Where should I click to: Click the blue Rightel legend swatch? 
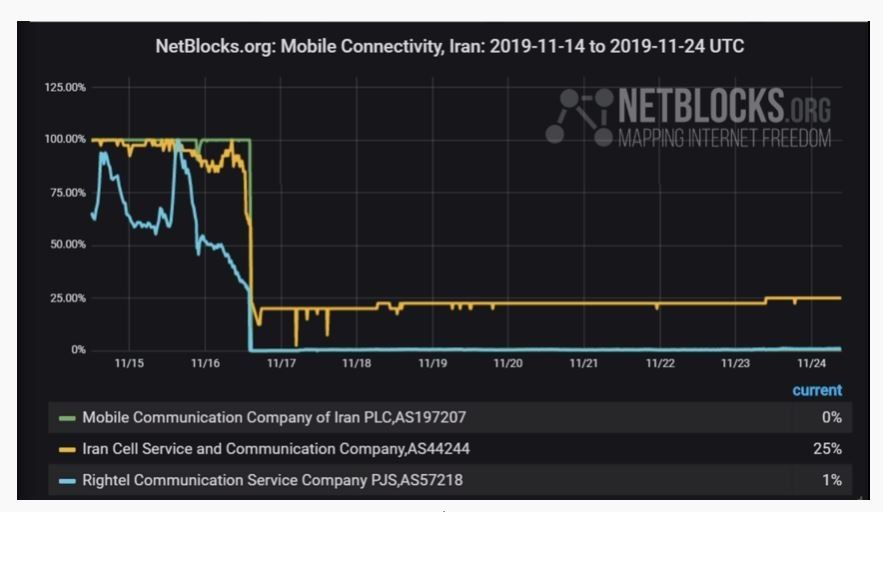pos(68,481)
